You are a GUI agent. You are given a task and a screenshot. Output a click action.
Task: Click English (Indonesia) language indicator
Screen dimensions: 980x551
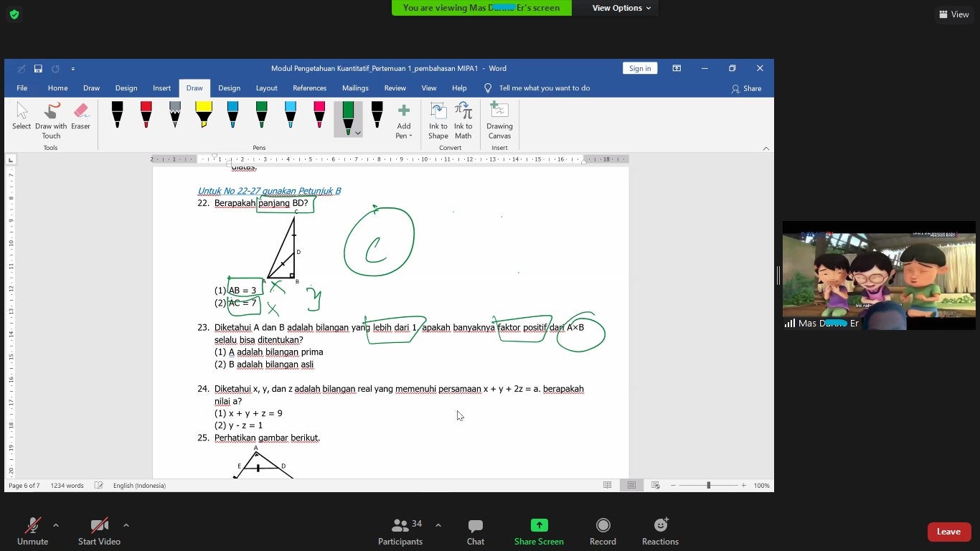click(139, 486)
